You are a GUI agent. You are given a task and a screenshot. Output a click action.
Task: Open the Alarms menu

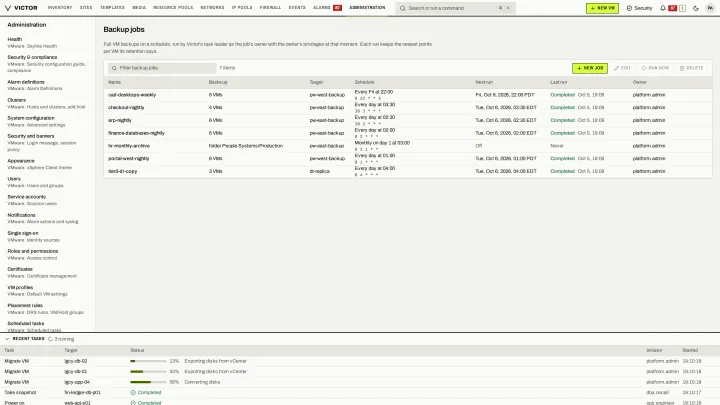(x=327, y=8)
